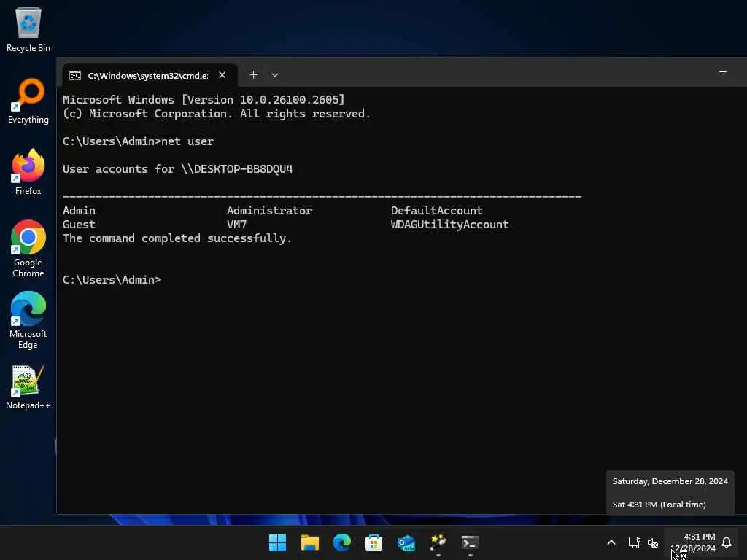Click the Windows version 10.0.26100.2605 line

coord(204,99)
